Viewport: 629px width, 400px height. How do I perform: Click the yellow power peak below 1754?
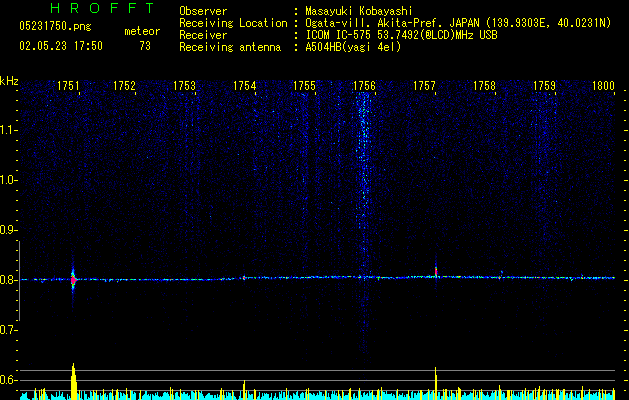(x=244, y=390)
